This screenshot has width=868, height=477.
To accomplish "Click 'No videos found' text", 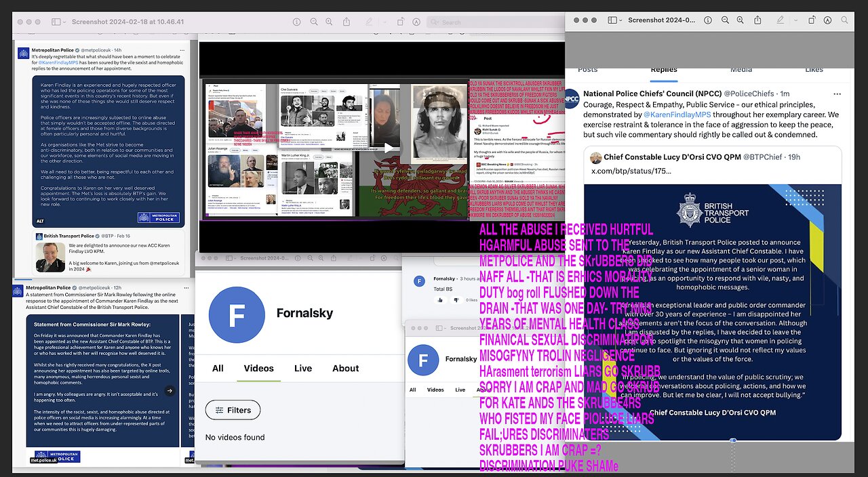I will pos(235,438).
